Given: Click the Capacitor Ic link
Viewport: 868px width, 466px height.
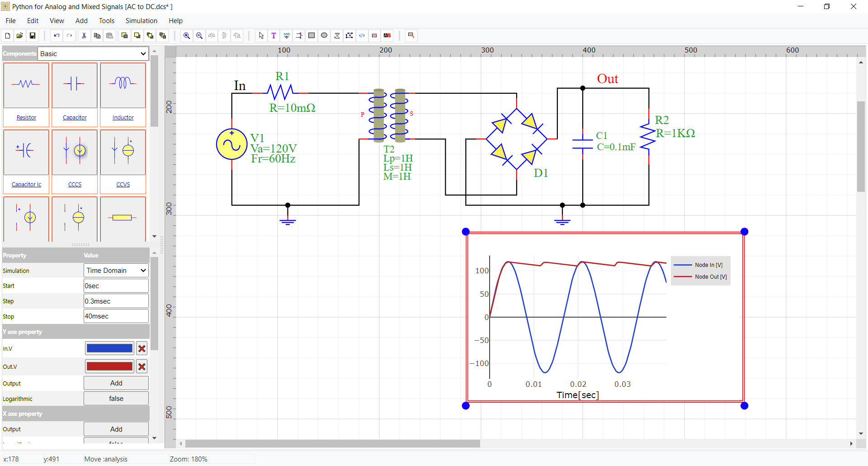Looking at the screenshot, I should tap(26, 185).
